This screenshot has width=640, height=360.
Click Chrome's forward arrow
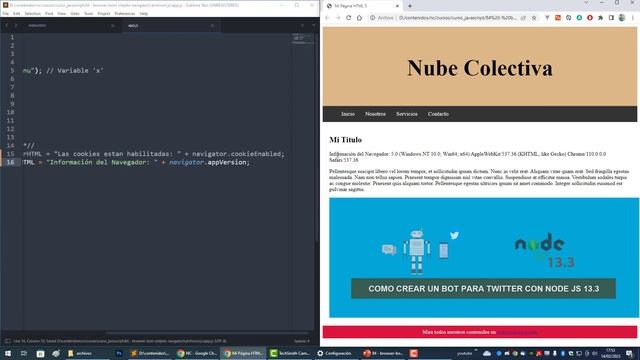(x=338, y=18)
